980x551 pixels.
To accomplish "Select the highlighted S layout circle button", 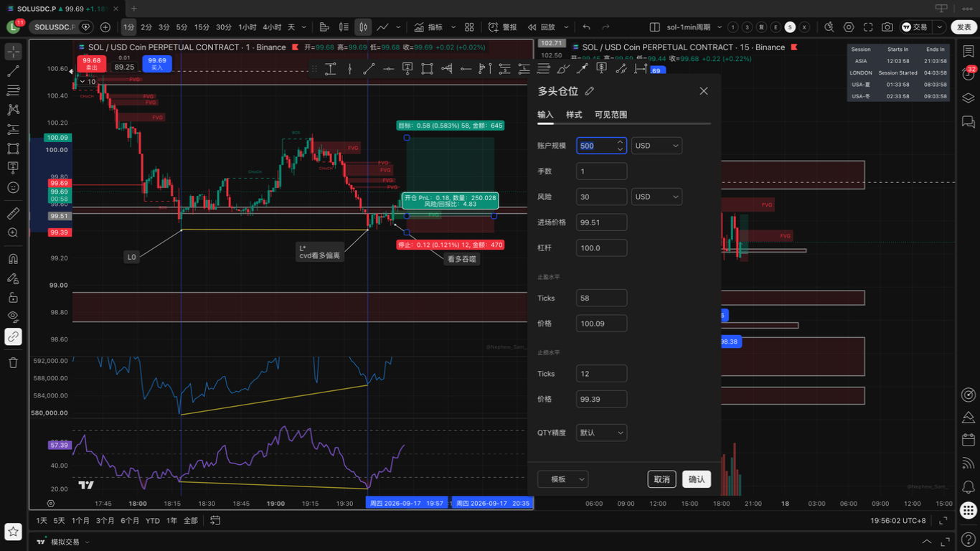I will pos(790,27).
